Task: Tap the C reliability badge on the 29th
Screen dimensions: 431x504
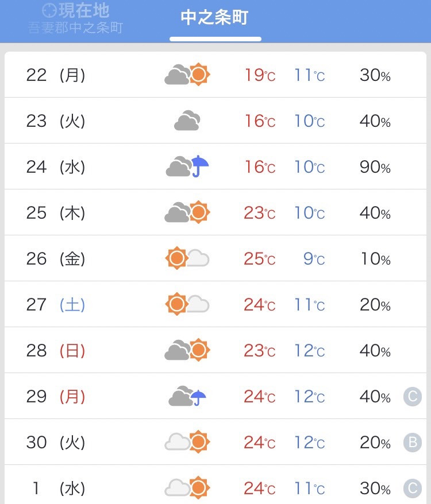Action: pos(413,396)
